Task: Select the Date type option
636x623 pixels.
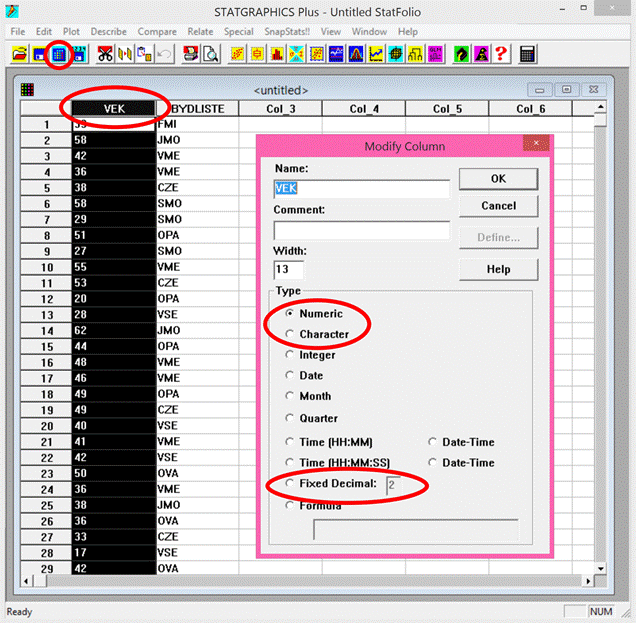Action: (x=305, y=376)
